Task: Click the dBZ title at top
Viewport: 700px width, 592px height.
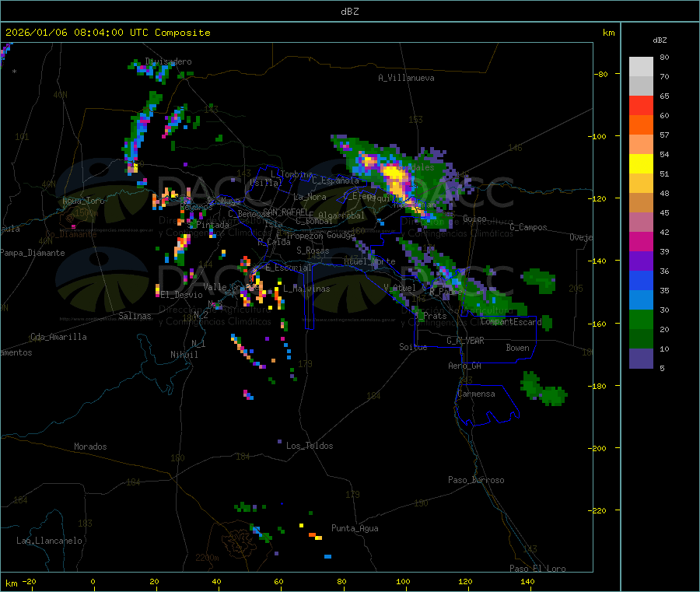Action: pos(349,12)
